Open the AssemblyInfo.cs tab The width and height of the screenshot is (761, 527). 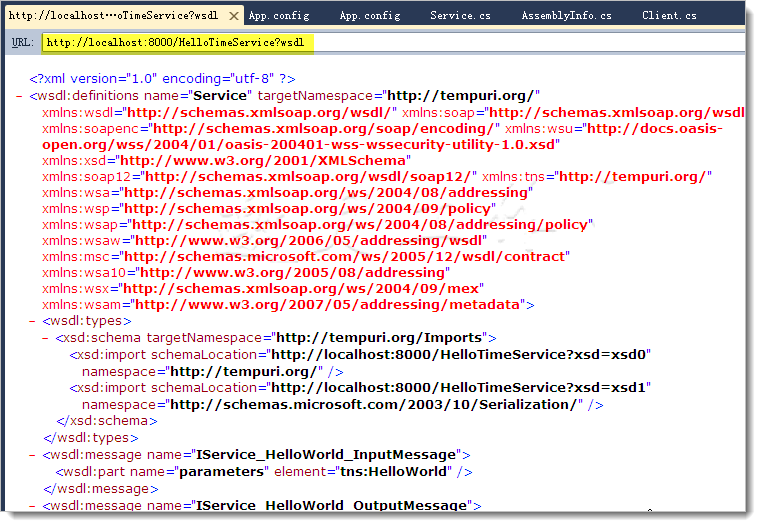point(566,16)
